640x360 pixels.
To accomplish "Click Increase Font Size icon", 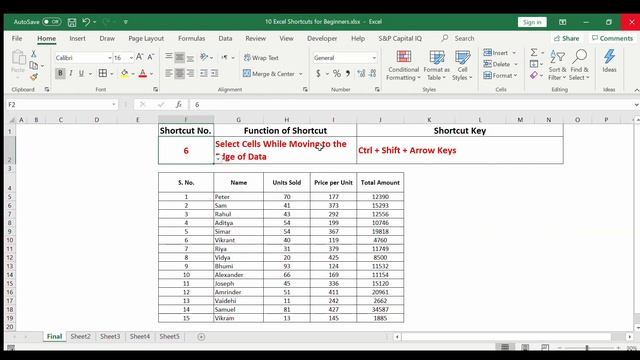I will [x=139, y=57].
